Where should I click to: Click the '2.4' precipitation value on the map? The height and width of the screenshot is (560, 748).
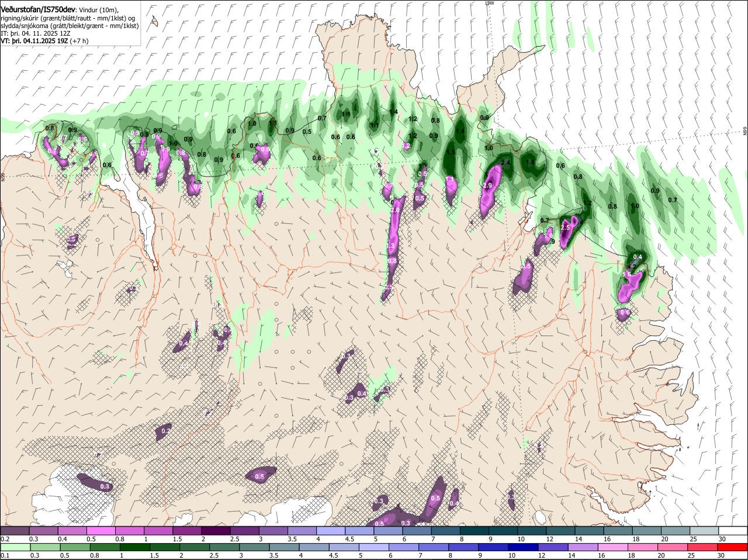tap(506, 163)
